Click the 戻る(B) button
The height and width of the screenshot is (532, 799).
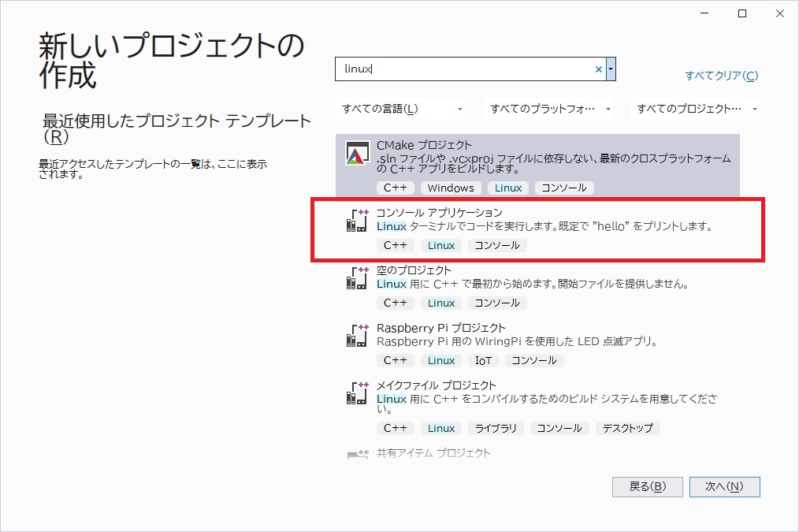tap(647, 486)
